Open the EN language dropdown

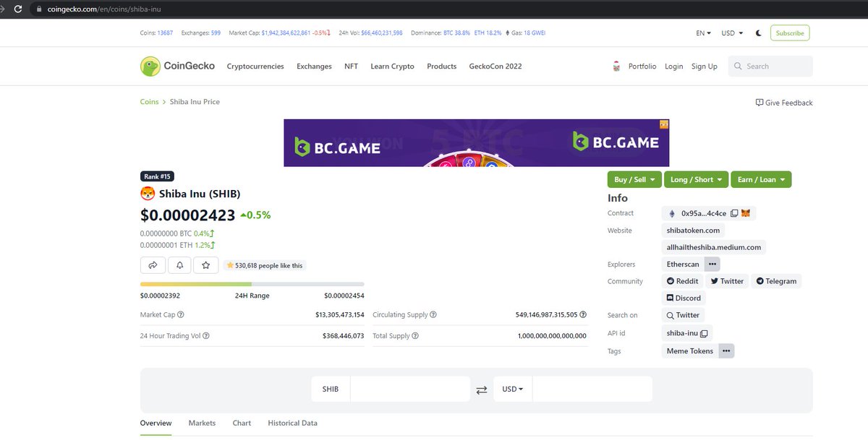(x=703, y=33)
